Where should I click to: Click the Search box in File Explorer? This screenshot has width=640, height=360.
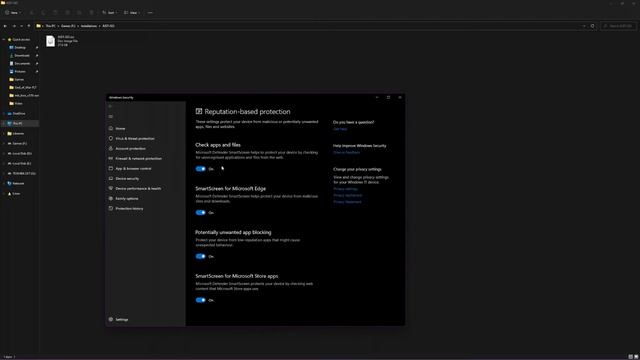pos(618,26)
